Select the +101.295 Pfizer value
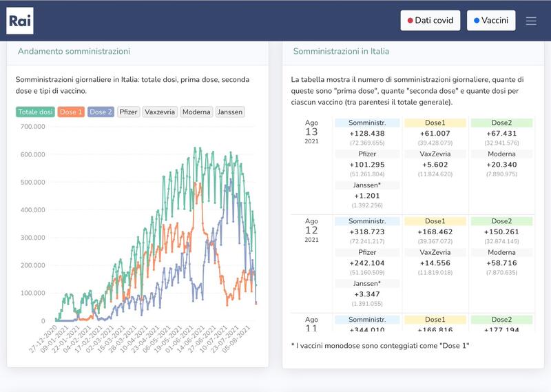Viewport: 551px width, 392px height. click(367, 165)
